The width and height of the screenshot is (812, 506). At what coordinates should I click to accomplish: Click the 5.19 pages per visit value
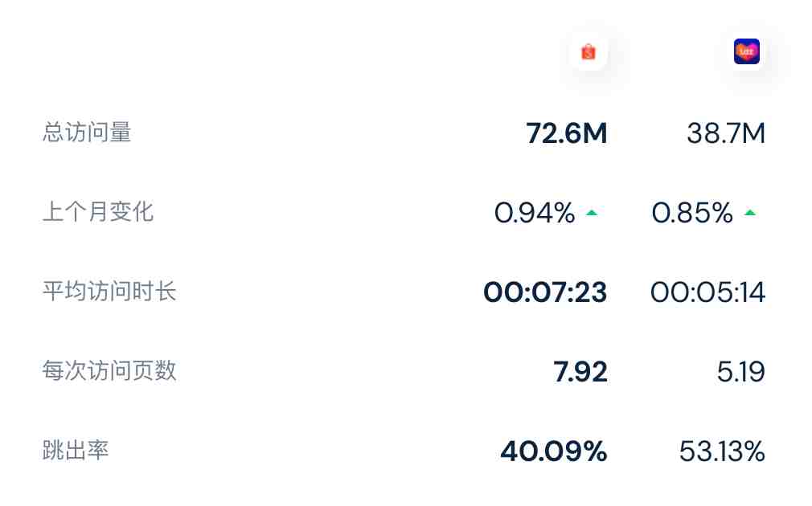(x=741, y=372)
